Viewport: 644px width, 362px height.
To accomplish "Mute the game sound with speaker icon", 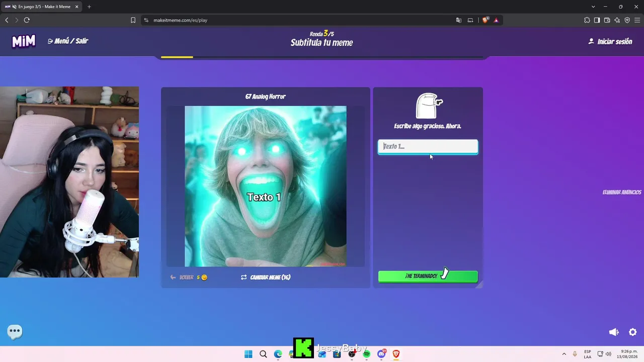I will [x=614, y=332].
